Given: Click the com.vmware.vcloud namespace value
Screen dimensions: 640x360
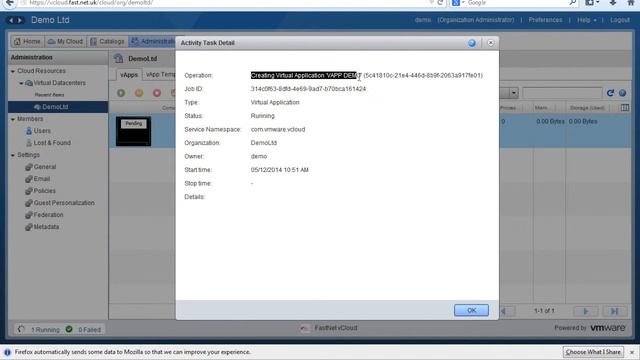Looking at the screenshot, I should click(278, 129).
